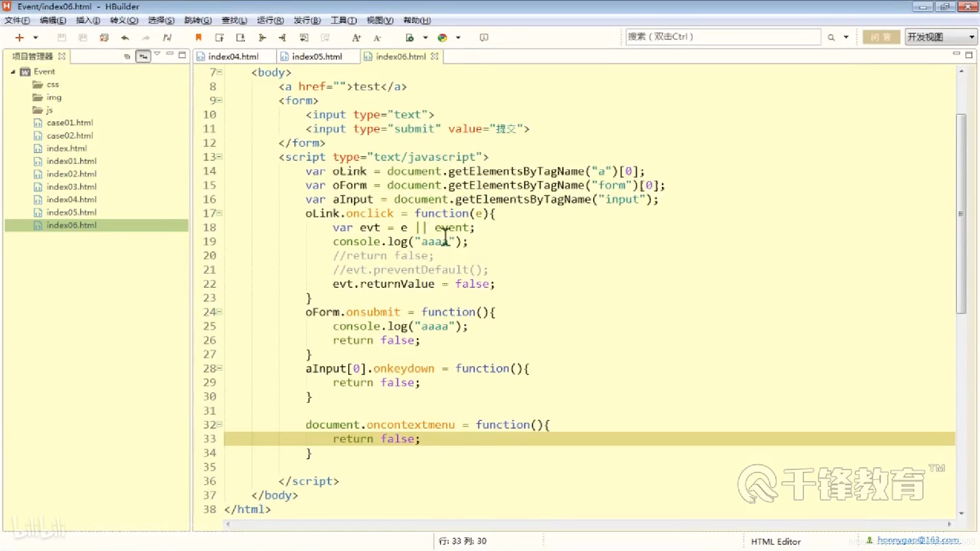Click in the search box
This screenshot has height=551, width=980.
[723, 37]
